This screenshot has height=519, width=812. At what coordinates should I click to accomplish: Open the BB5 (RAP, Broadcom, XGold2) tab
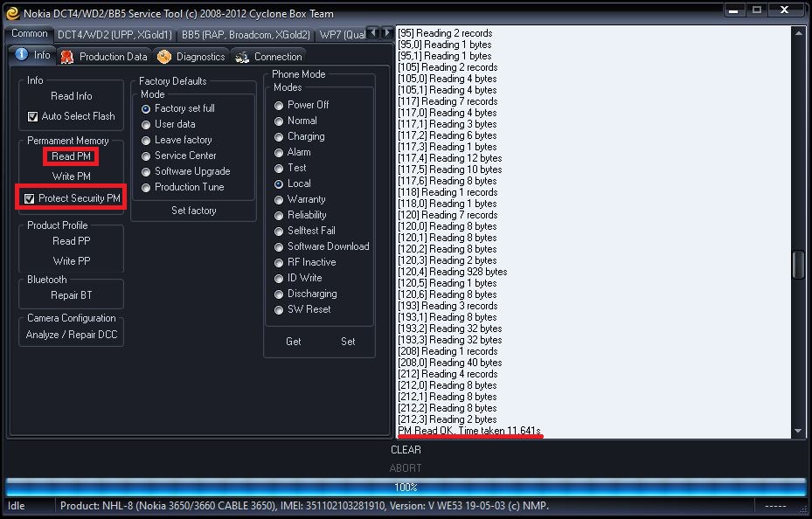246,35
